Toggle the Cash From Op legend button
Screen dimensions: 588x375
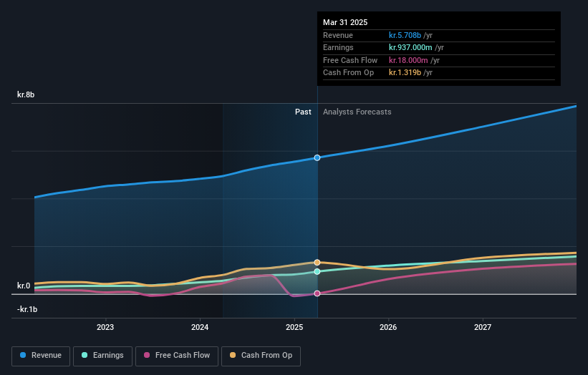click(x=261, y=356)
